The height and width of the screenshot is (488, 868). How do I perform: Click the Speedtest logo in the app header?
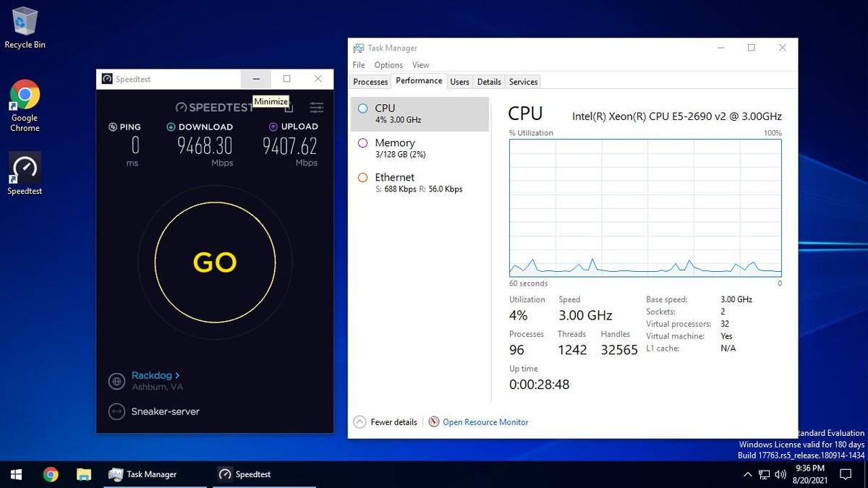click(x=214, y=107)
